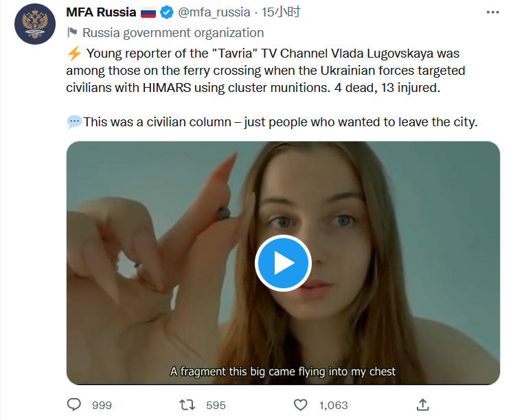Click the video subtitle about a fragment
Image resolution: width=513 pixels, height=420 pixels.
tap(283, 371)
